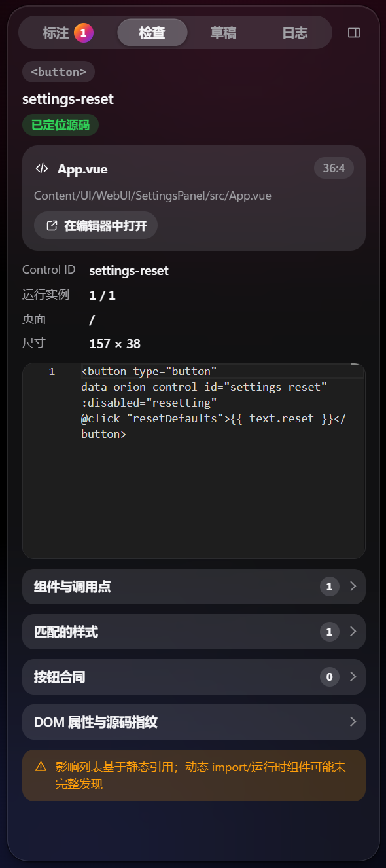Click the settings-reset heading
386x868 pixels.
(68, 99)
